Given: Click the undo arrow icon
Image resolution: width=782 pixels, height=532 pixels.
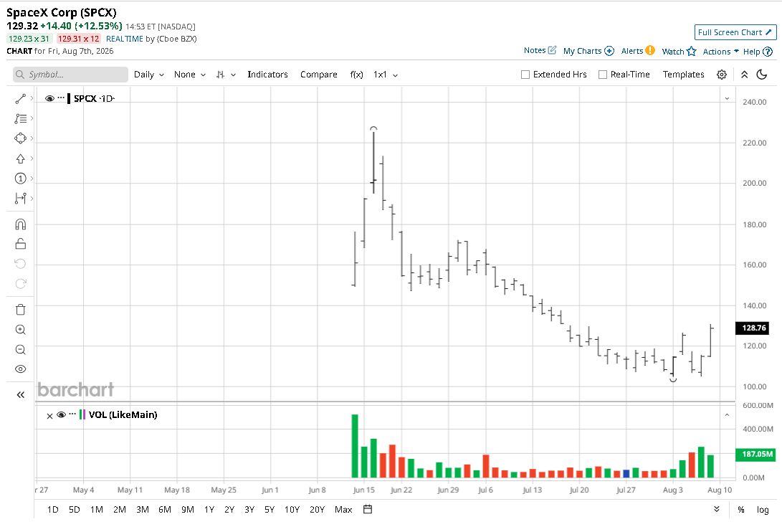Looking at the screenshot, I should click(x=21, y=264).
